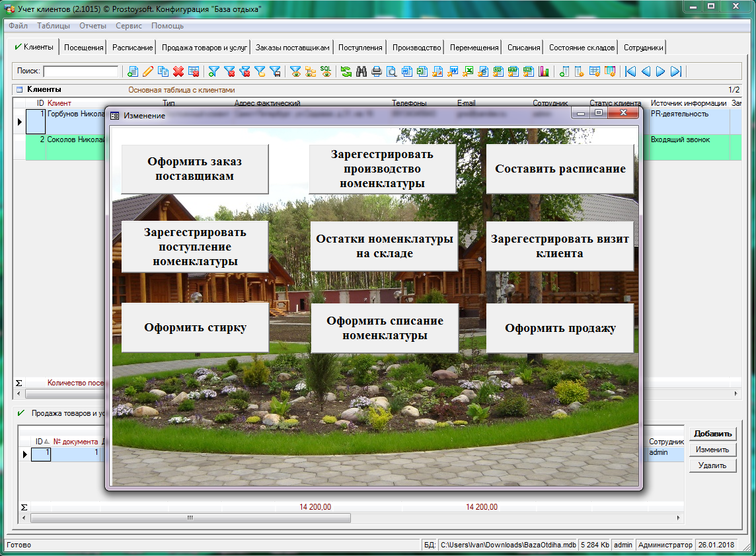Image resolution: width=756 pixels, height=556 pixels.
Task: Go to the last record arrow
Action: pos(676,71)
